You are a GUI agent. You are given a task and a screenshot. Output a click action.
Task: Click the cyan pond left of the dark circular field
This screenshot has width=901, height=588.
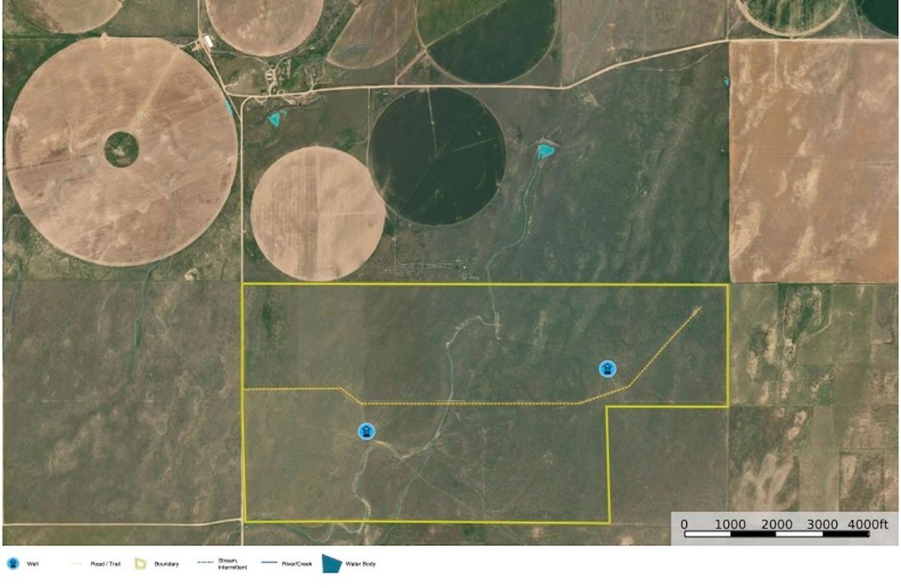[x=275, y=118]
